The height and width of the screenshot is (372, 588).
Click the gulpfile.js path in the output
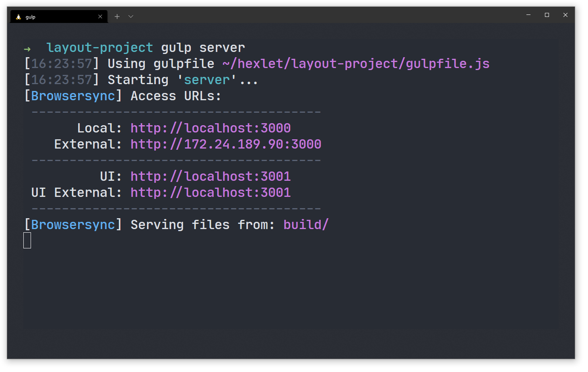coord(356,64)
